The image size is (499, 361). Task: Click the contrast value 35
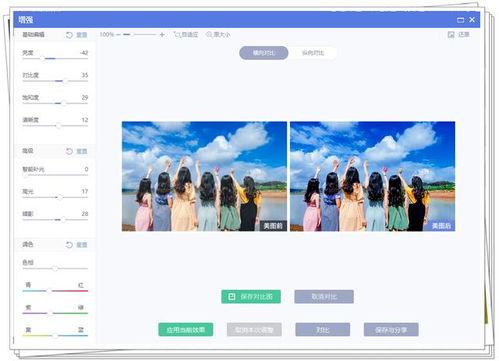pyautogui.click(x=85, y=75)
